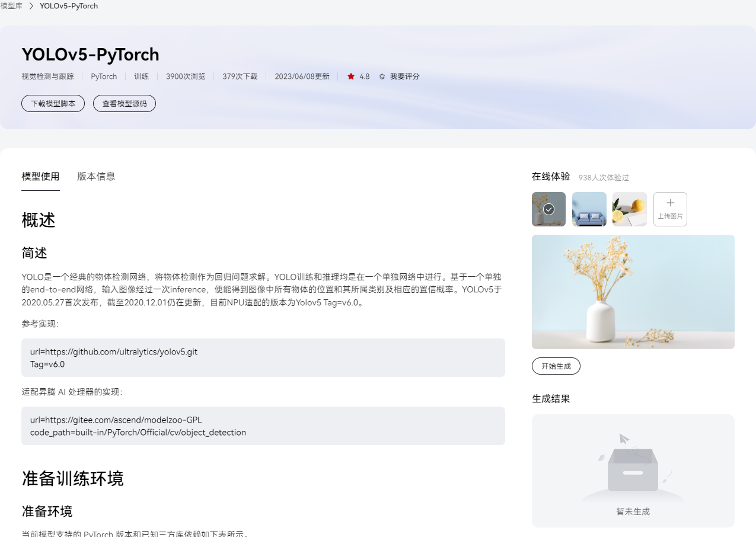Click 我要评分 text link

[405, 76]
